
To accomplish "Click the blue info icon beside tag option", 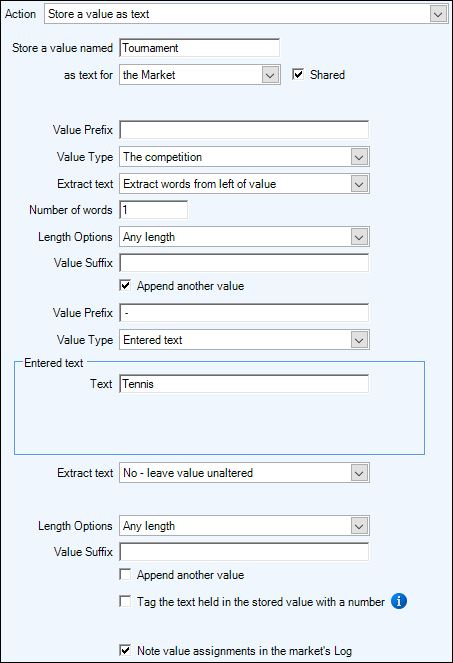I will pos(398,601).
